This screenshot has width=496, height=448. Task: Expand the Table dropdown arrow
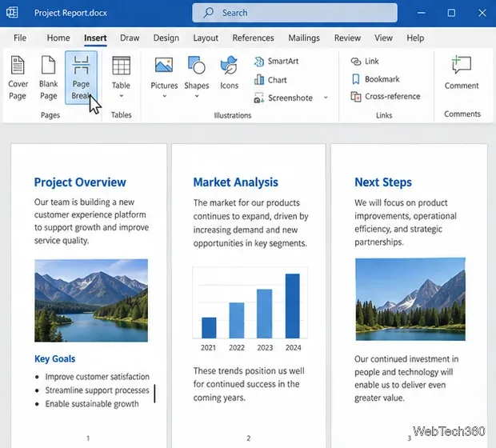coord(121,96)
